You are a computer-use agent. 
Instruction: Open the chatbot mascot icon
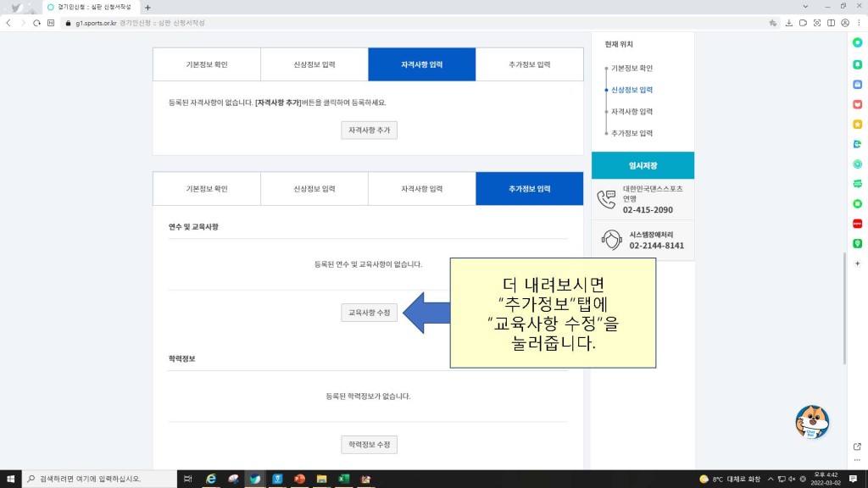(x=812, y=422)
